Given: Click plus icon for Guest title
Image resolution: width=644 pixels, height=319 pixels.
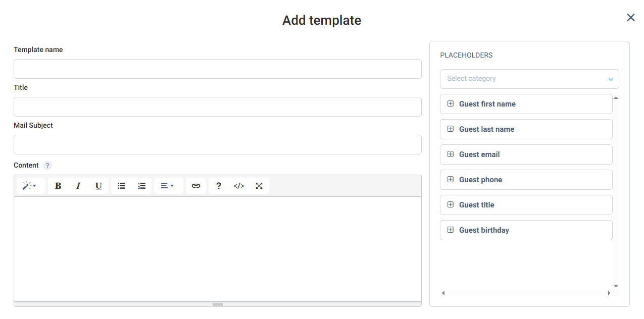Looking at the screenshot, I should click(x=451, y=204).
